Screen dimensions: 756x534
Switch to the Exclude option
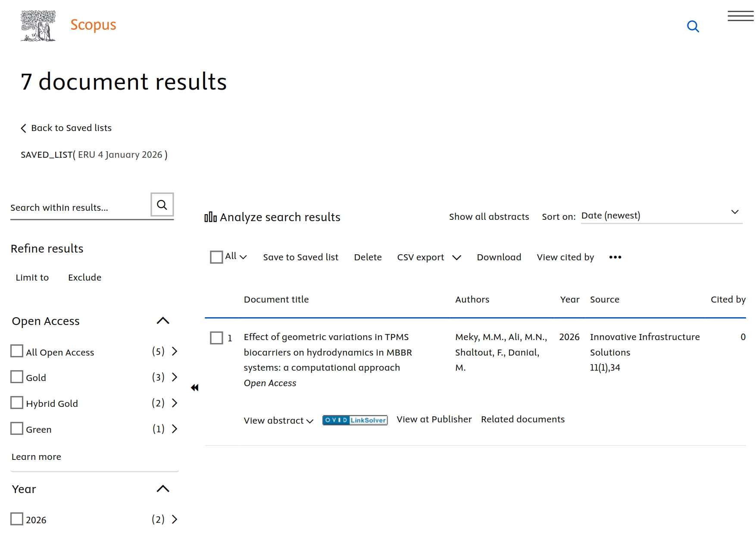tap(84, 278)
